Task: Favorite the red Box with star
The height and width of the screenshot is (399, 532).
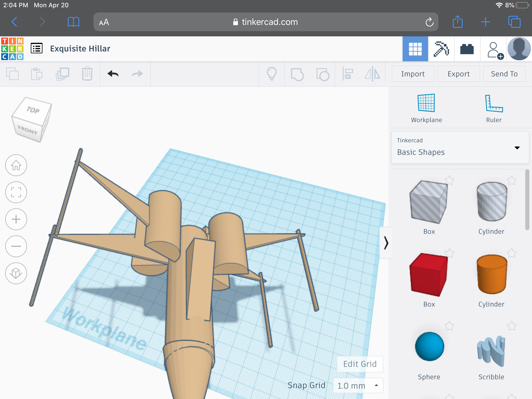Action: pos(449,253)
